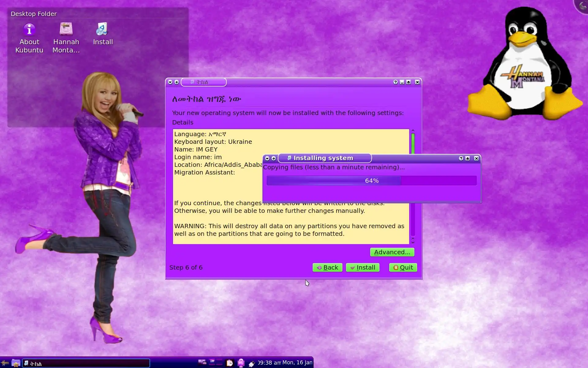The height and width of the screenshot is (368, 588).
Task: Toggle sticky pin on installer window titlebar
Action: 177,82
